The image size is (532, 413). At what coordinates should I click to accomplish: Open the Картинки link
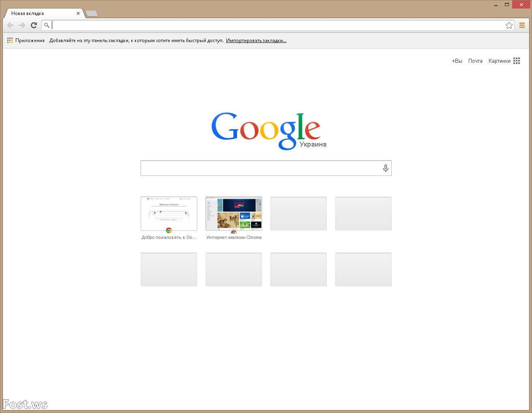[x=499, y=61]
